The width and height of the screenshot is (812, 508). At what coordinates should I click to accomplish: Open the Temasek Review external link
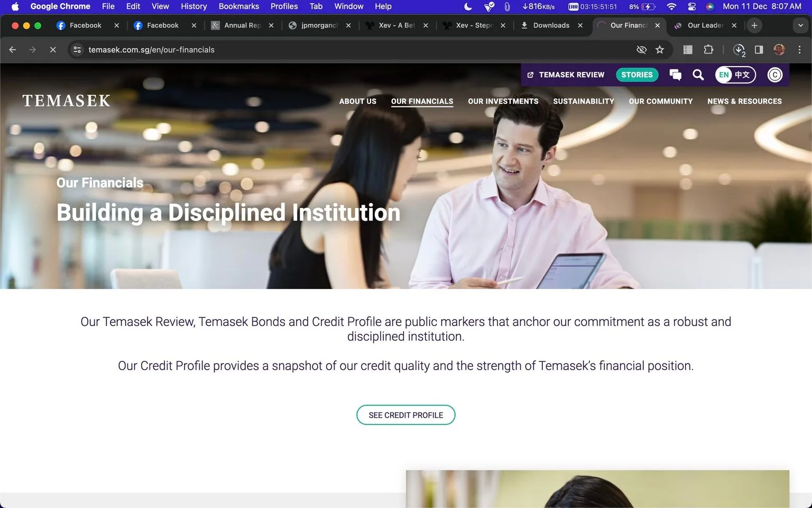[566, 75]
